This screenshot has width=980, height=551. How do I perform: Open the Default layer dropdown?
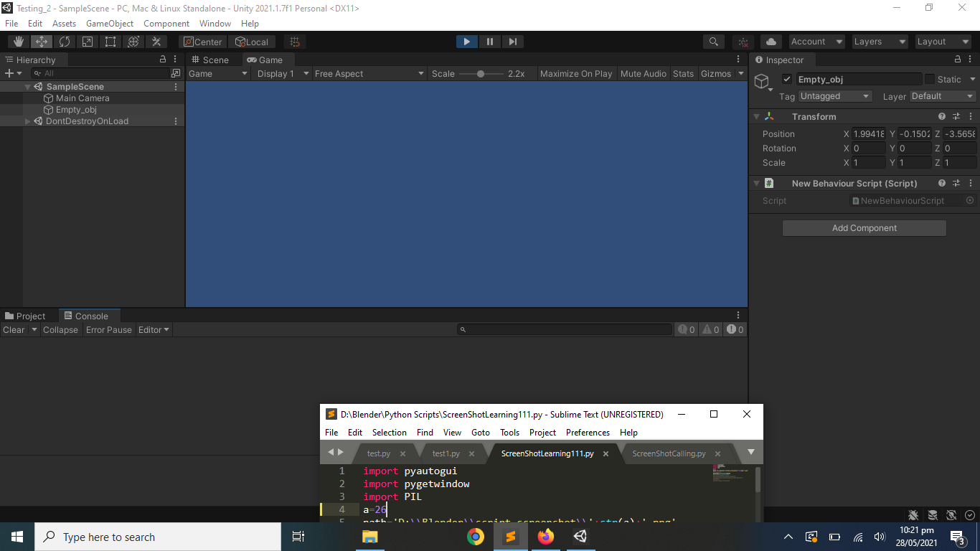[943, 96]
